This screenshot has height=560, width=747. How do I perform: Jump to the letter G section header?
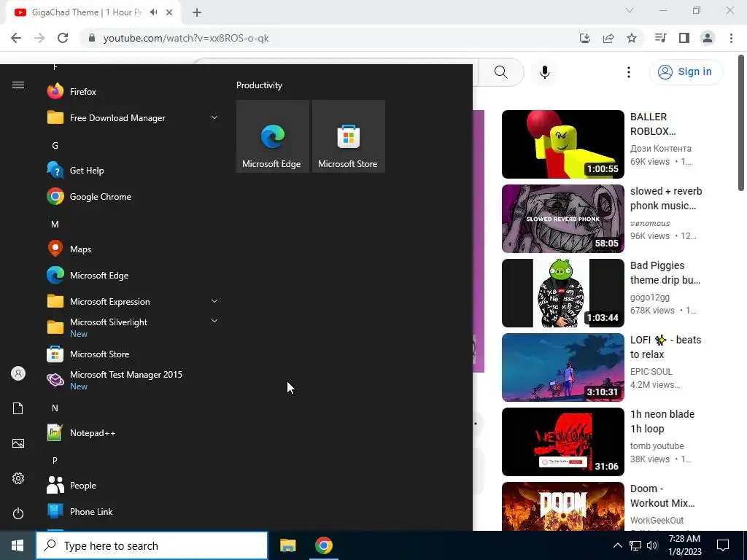tap(55, 145)
